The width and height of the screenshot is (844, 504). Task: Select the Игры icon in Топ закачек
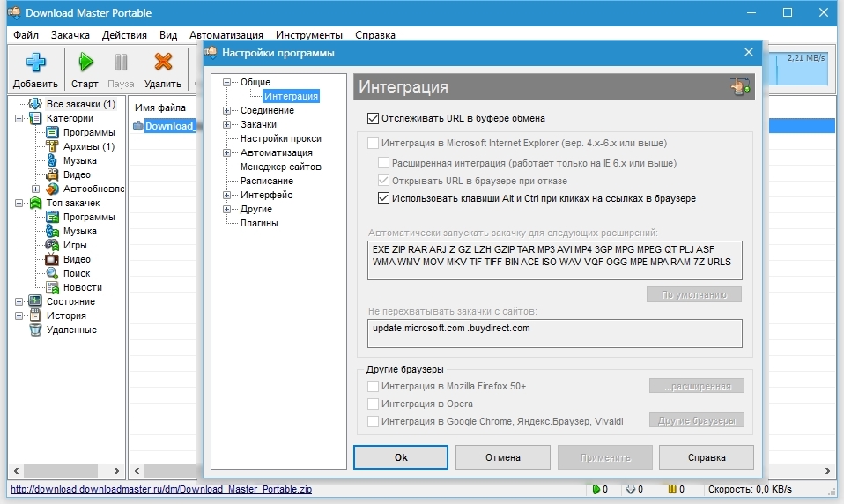click(x=52, y=245)
